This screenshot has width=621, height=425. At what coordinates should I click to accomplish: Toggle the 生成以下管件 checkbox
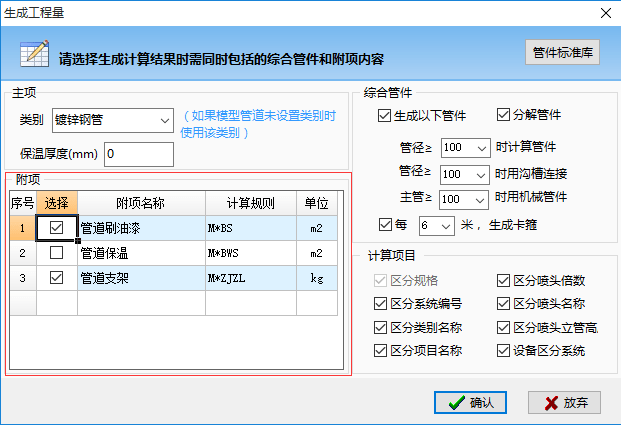click(385, 115)
